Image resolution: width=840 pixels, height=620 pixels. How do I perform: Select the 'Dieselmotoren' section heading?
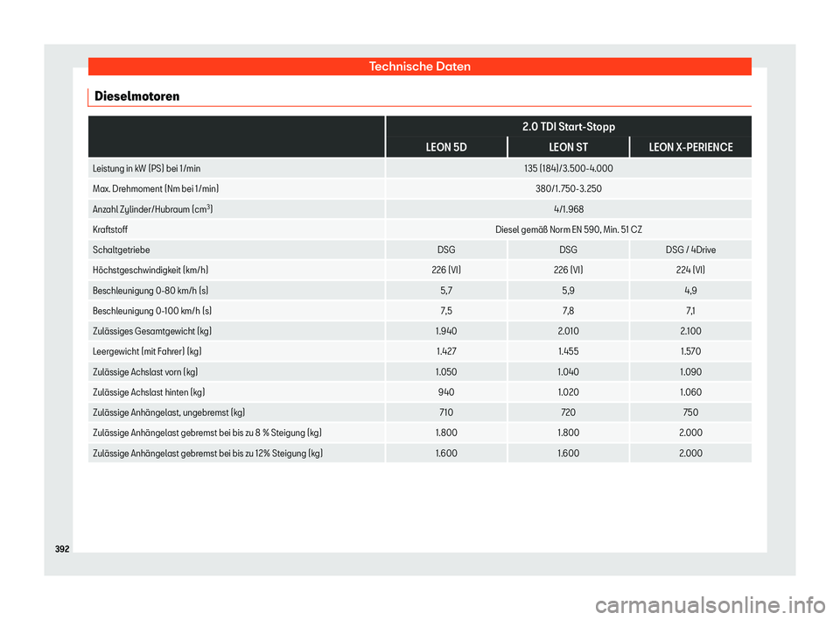click(x=137, y=96)
